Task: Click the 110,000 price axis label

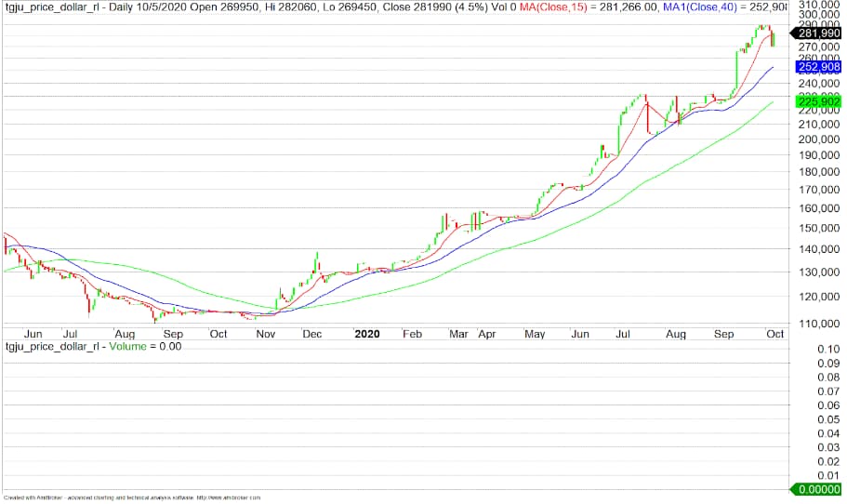Action: pos(818,324)
